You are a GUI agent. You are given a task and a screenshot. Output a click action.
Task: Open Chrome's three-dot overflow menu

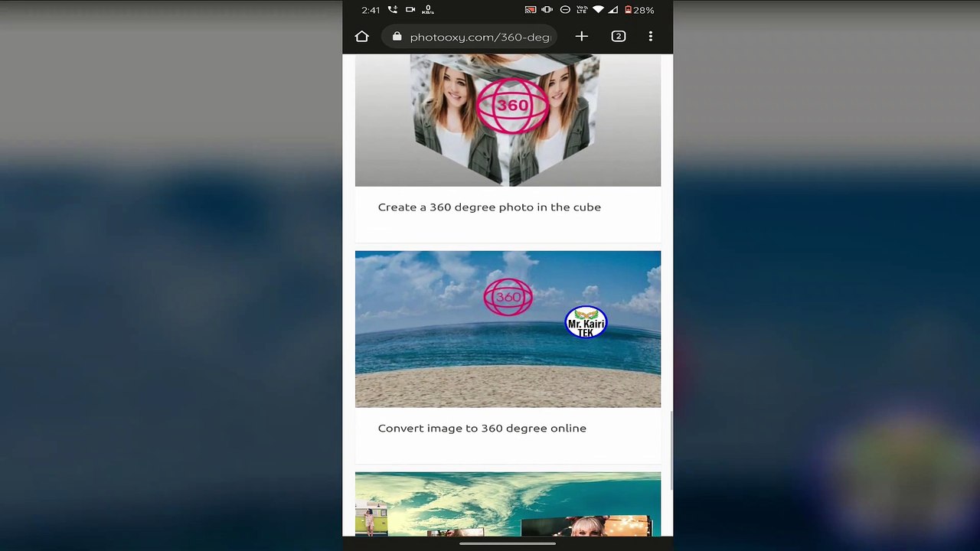[x=651, y=36]
